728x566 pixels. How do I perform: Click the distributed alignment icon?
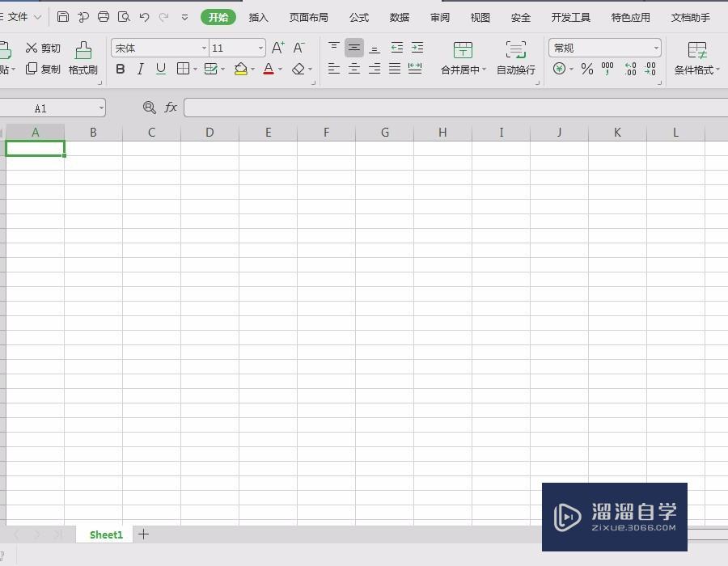click(x=415, y=69)
